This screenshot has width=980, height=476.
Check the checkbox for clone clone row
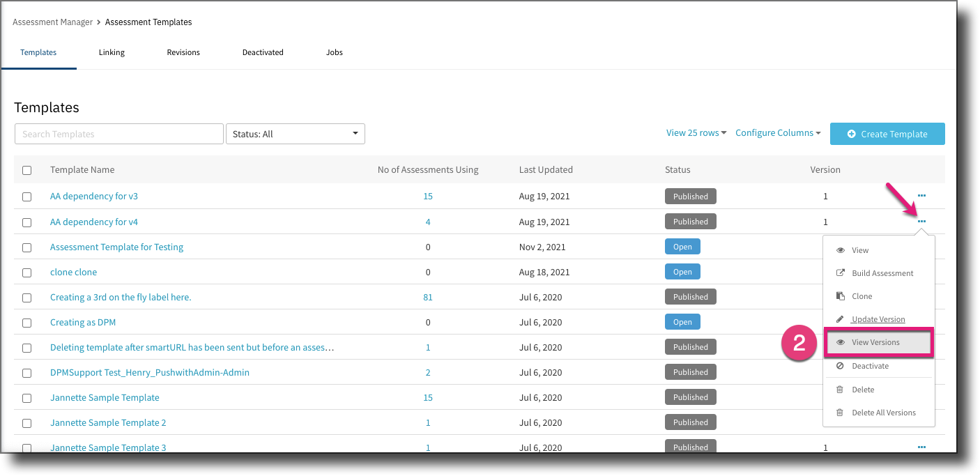pyautogui.click(x=26, y=272)
